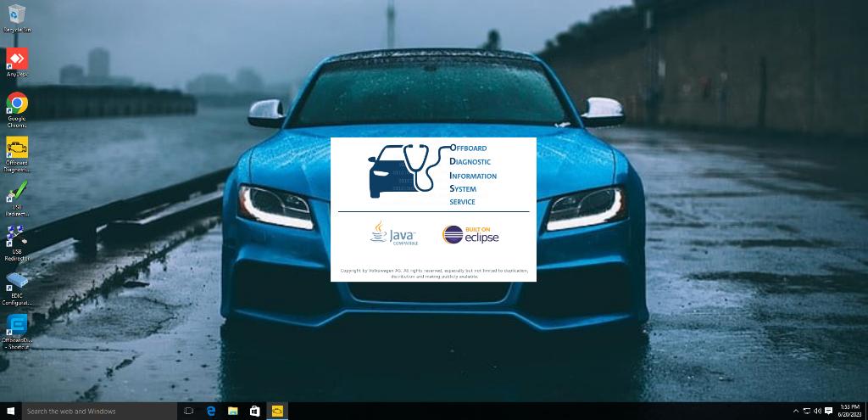
Task: Click the Search the web and Windows box
Action: click(x=100, y=412)
